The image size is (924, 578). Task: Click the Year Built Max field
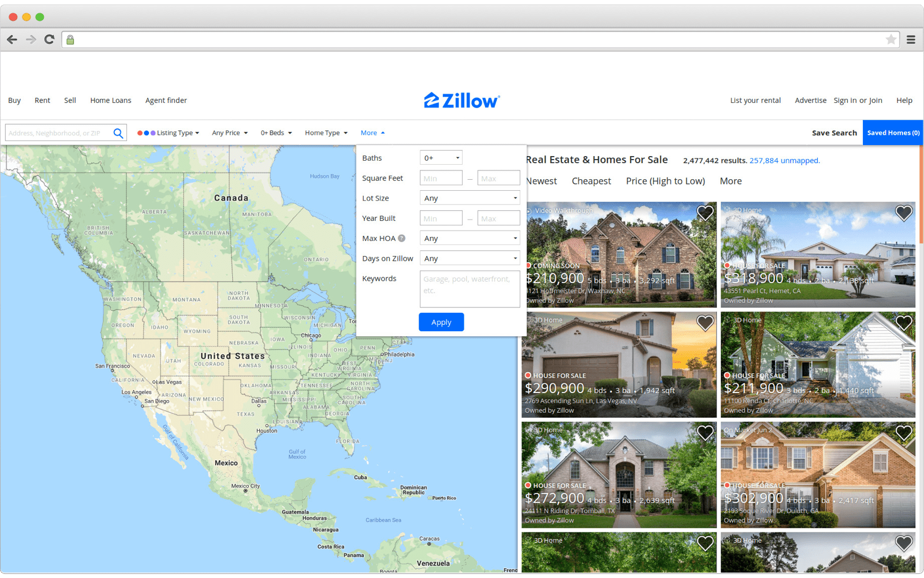[x=499, y=218]
